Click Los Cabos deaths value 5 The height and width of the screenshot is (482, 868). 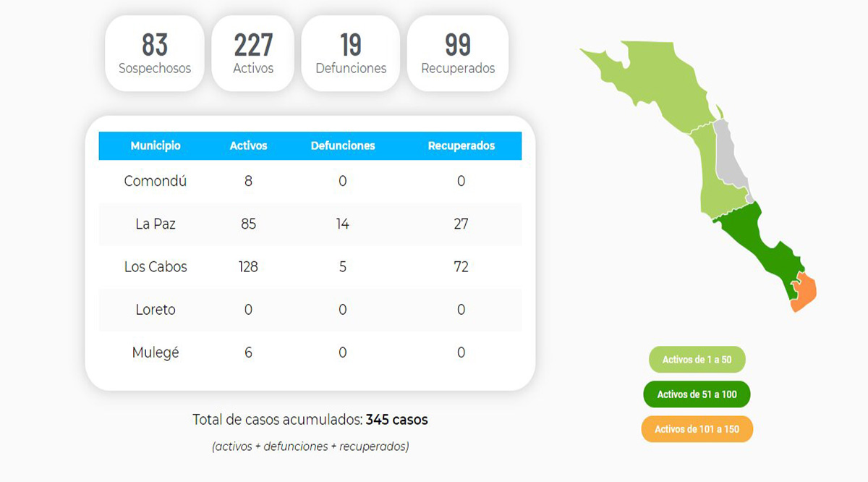pyautogui.click(x=343, y=266)
